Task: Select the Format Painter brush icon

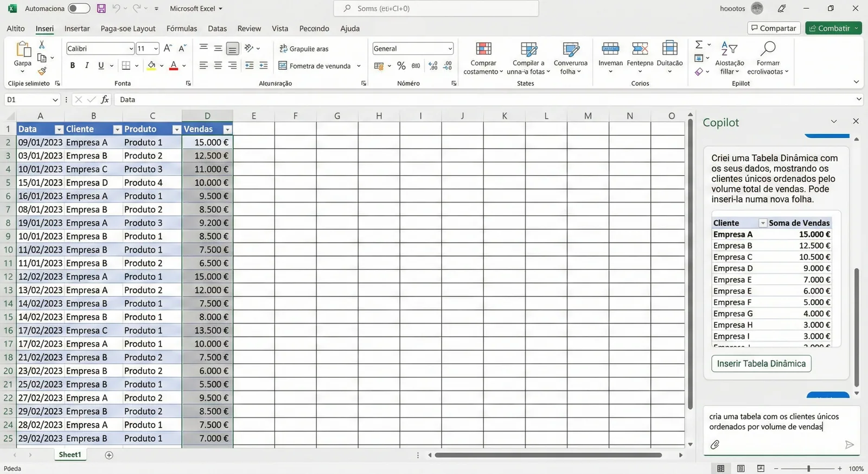Action: click(x=42, y=71)
